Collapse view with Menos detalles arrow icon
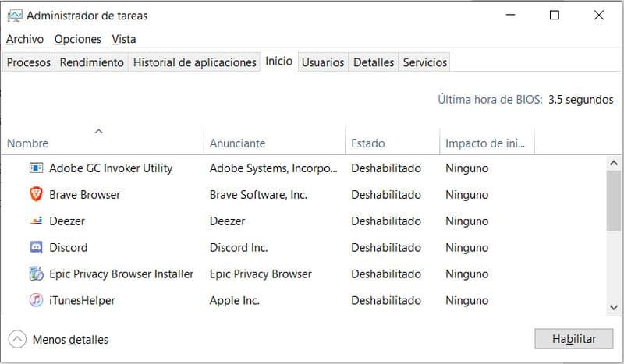The height and width of the screenshot is (364, 624). [17, 339]
